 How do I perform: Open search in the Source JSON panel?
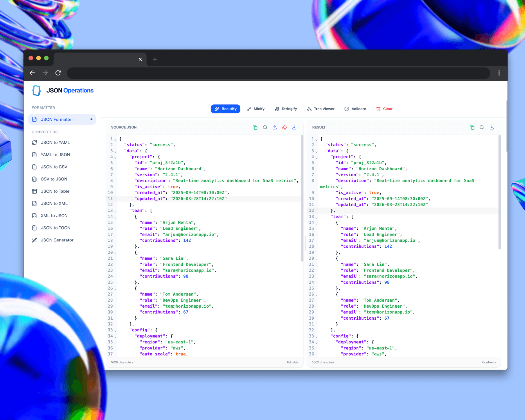[x=265, y=127]
